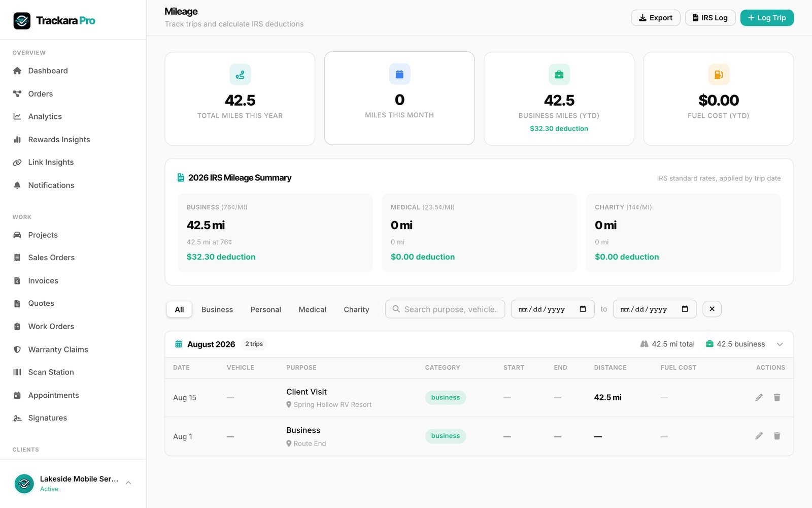Click the Business Miles $32.30 deduction text
The width and height of the screenshot is (812, 508).
click(x=559, y=129)
